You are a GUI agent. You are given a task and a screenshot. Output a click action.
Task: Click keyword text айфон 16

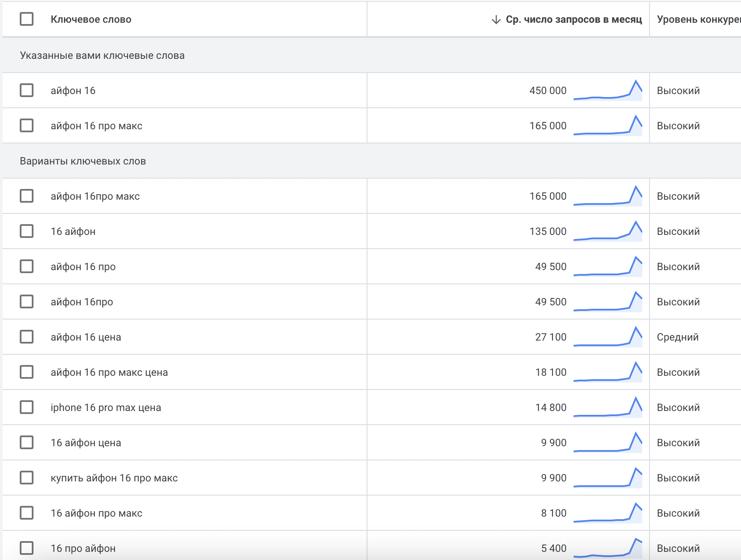(73, 91)
